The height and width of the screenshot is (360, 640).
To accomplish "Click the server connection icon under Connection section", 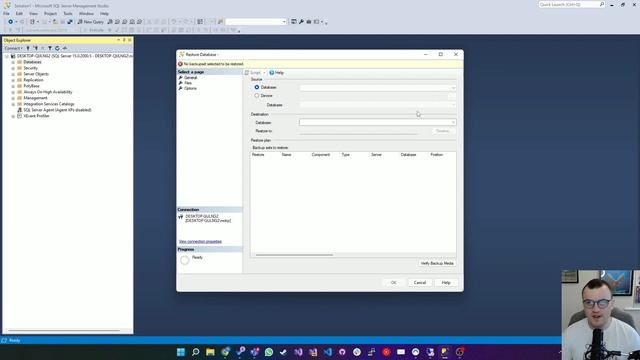I will 181,218.
